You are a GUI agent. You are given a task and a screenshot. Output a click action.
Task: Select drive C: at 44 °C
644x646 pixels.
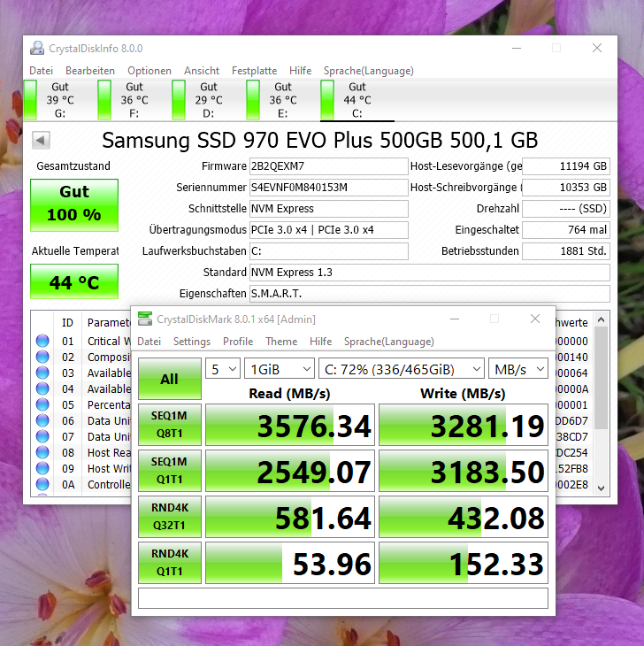point(357,100)
